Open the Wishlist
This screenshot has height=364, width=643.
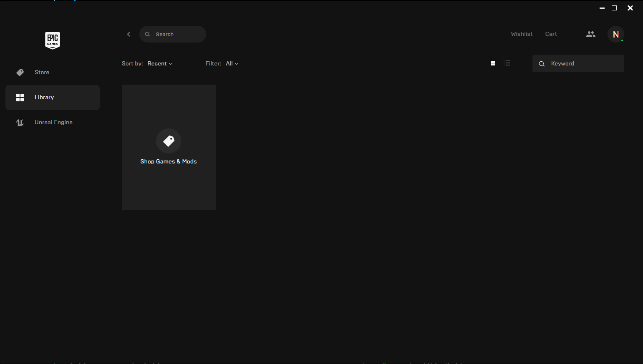(x=522, y=34)
